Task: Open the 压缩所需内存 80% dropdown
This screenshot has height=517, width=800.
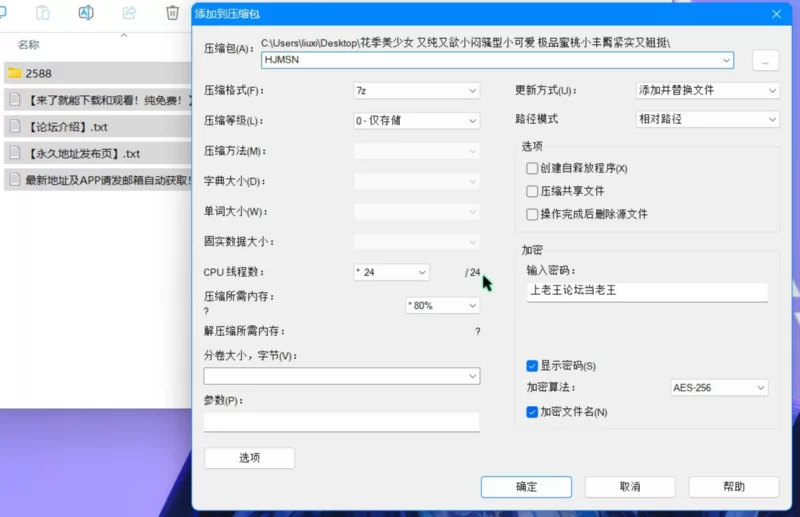Action: [442, 305]
